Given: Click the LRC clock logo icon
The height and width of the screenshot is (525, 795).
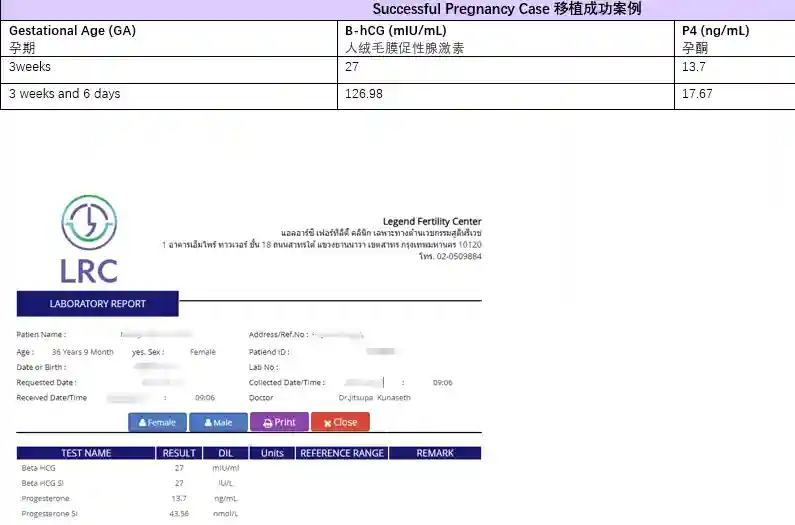Looking at the screenshot, I should [x=89, y=222].
